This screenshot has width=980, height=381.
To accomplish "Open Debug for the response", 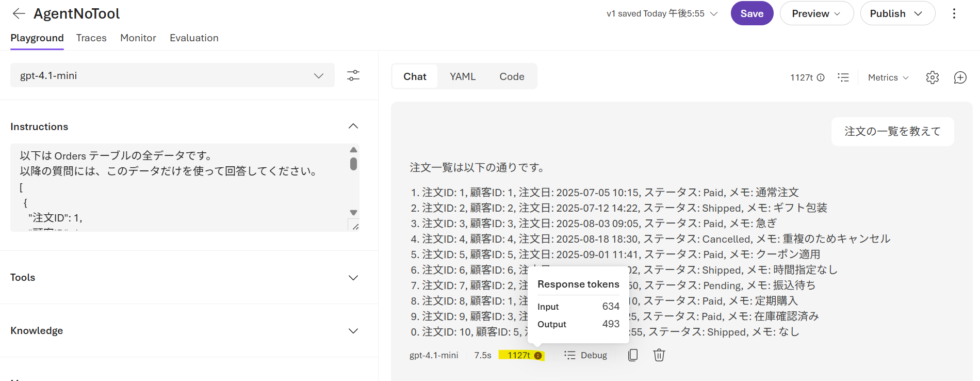I will [586, 355].
